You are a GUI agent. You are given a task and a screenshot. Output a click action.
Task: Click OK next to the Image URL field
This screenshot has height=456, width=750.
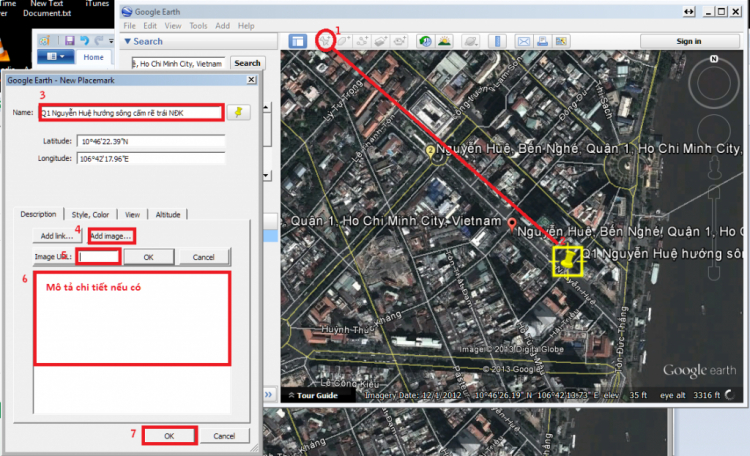click(x=149, y=257)
